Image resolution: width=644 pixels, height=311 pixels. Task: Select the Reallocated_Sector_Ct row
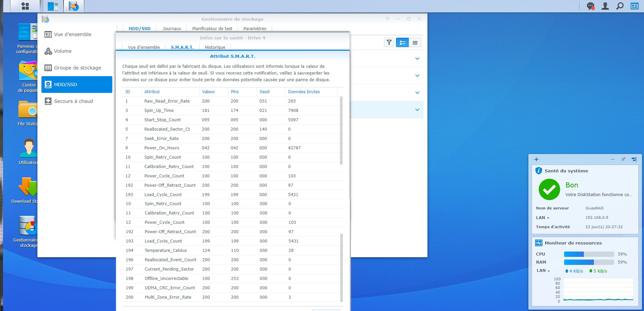231,129
